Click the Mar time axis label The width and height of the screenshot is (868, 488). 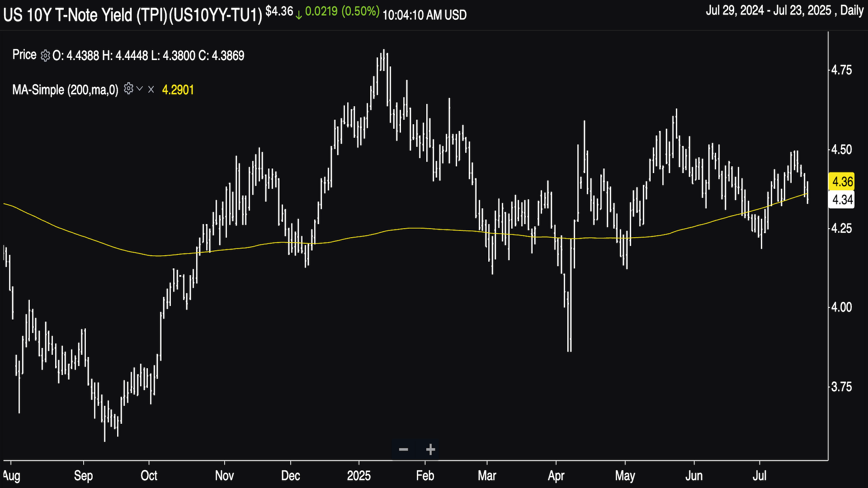pyautogui.click(x=487, y=475)
